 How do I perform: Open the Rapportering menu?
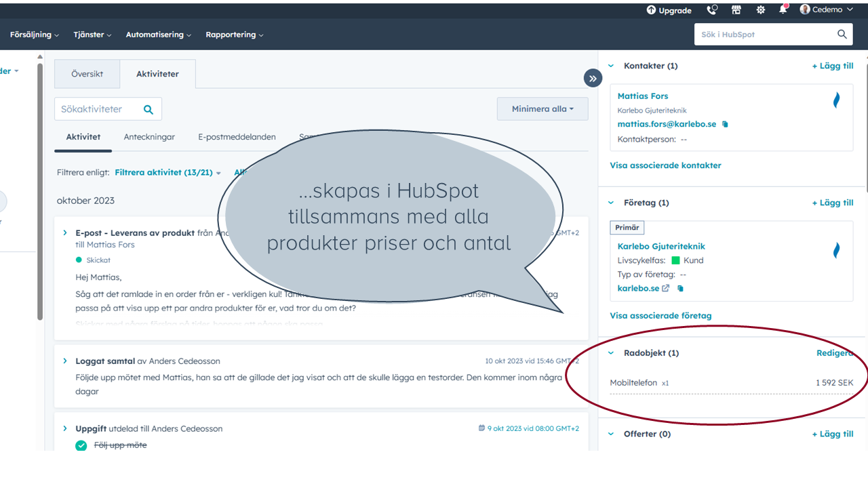235,35
